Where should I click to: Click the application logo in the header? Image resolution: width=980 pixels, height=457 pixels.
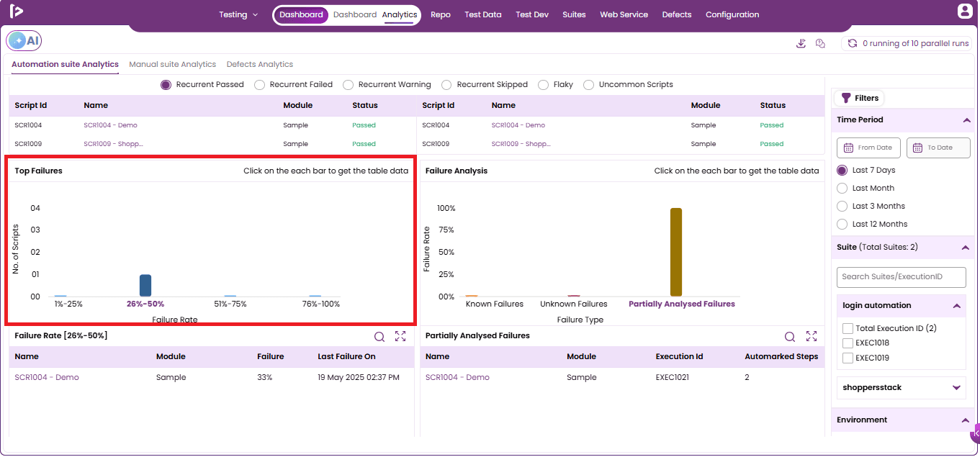17,11
